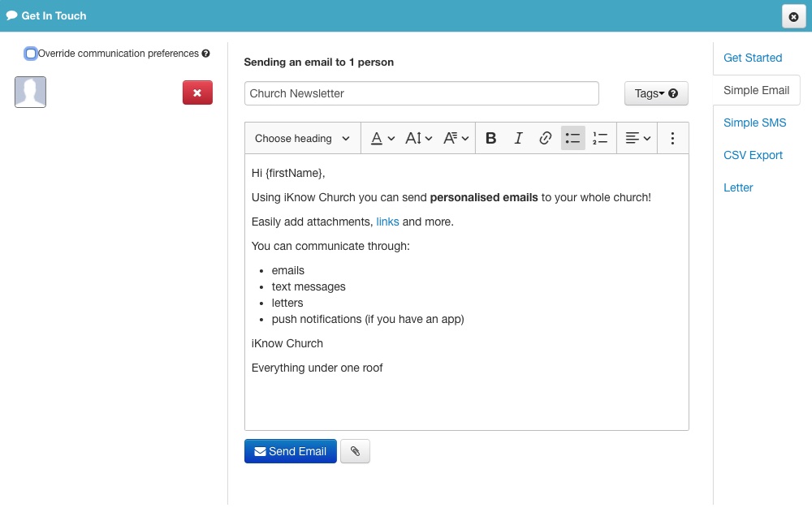
Task: Switch to numbered list formatting
Action: tap(600, 139)
